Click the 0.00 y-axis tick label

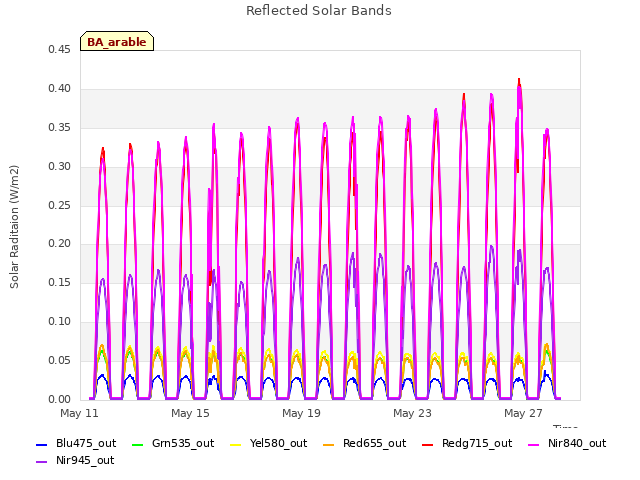pos(60,400)
